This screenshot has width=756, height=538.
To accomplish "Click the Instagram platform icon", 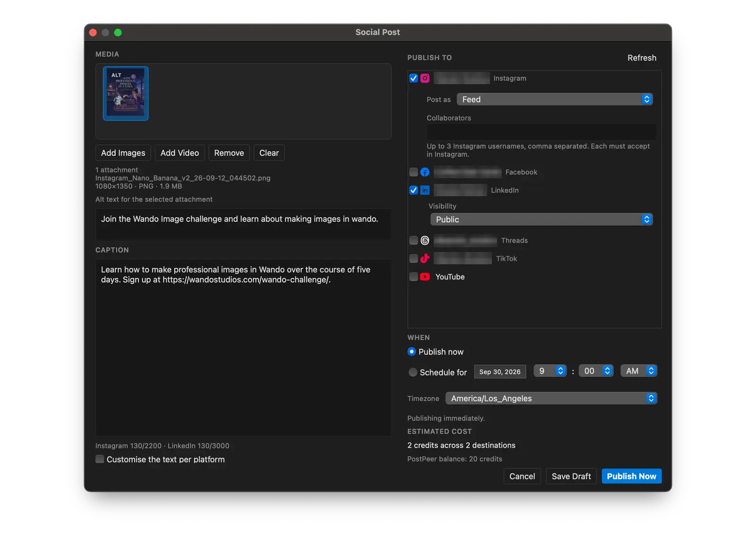I will [425, 78].
